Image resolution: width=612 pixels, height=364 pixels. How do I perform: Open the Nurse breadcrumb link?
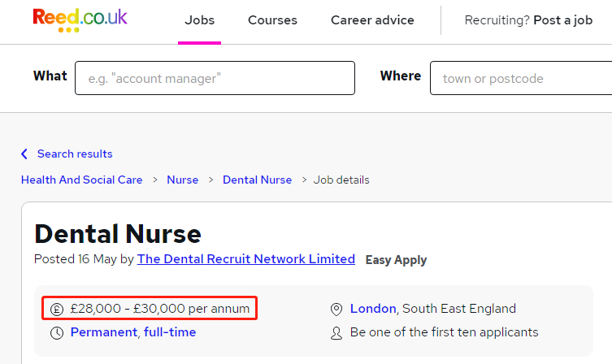point(183,180)
